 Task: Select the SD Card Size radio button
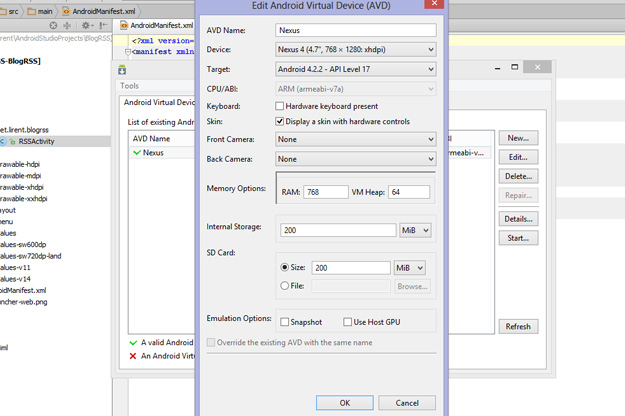284,267
